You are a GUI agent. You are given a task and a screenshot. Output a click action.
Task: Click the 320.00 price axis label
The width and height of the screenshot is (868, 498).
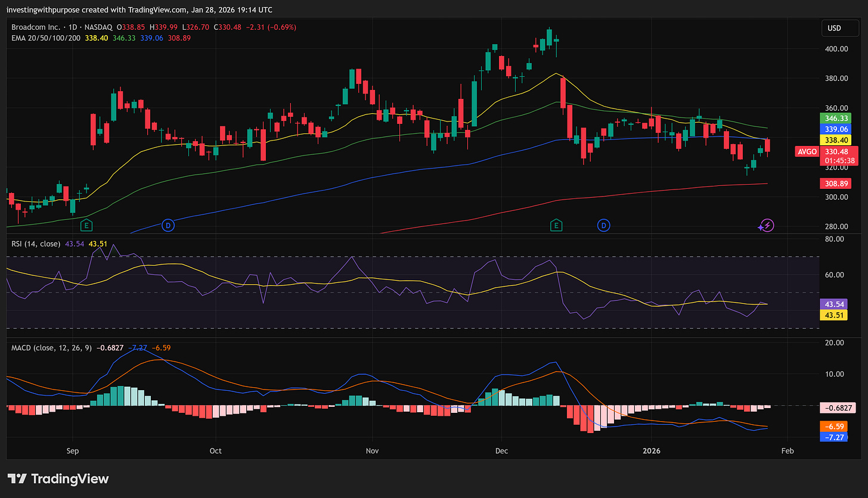click(x=836, y=167)
